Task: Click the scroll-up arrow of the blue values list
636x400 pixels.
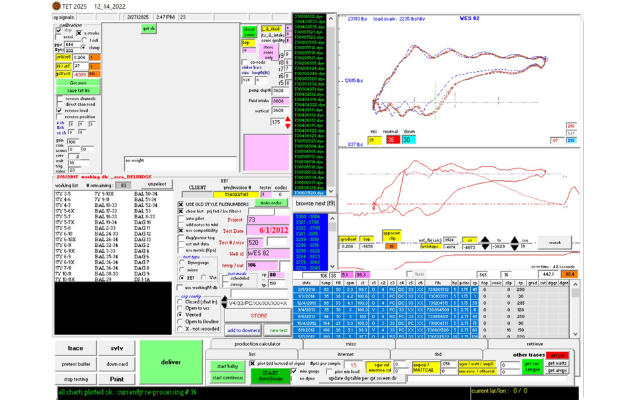Action: coord(332,219)
